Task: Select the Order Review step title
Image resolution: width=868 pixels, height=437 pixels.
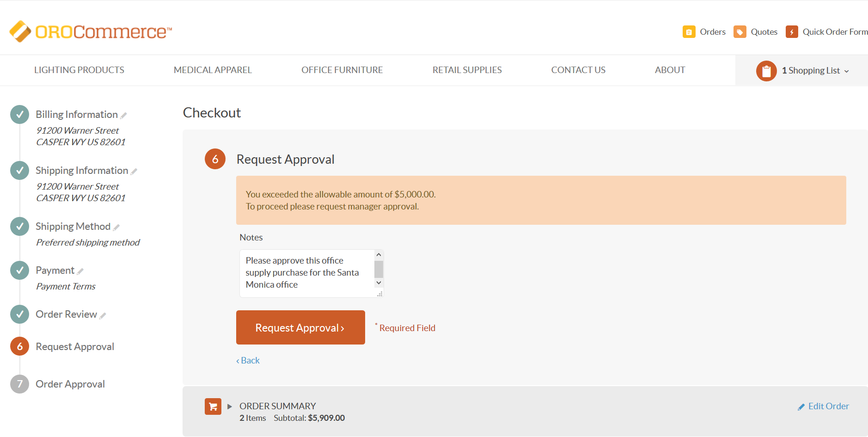Action: [66, 314]
